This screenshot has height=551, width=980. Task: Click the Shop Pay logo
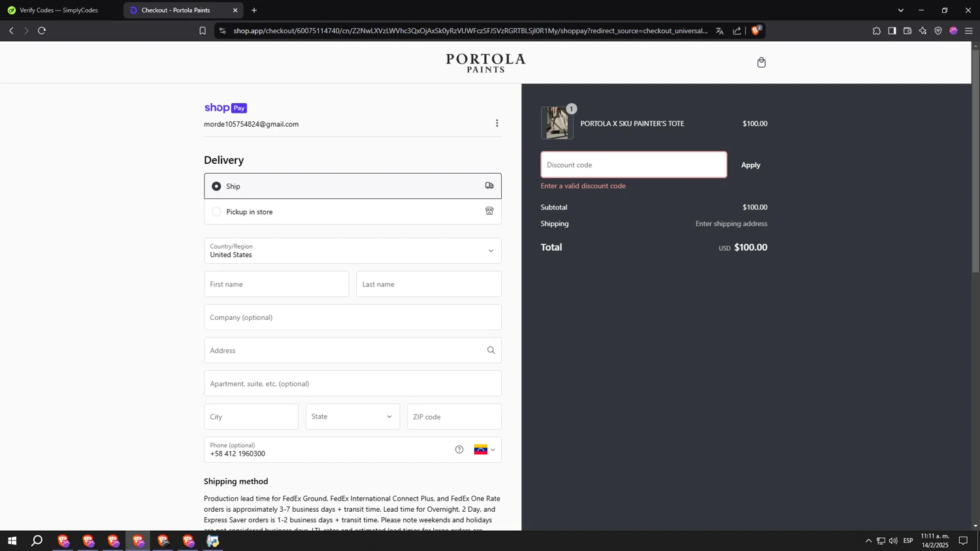point(225,108)
